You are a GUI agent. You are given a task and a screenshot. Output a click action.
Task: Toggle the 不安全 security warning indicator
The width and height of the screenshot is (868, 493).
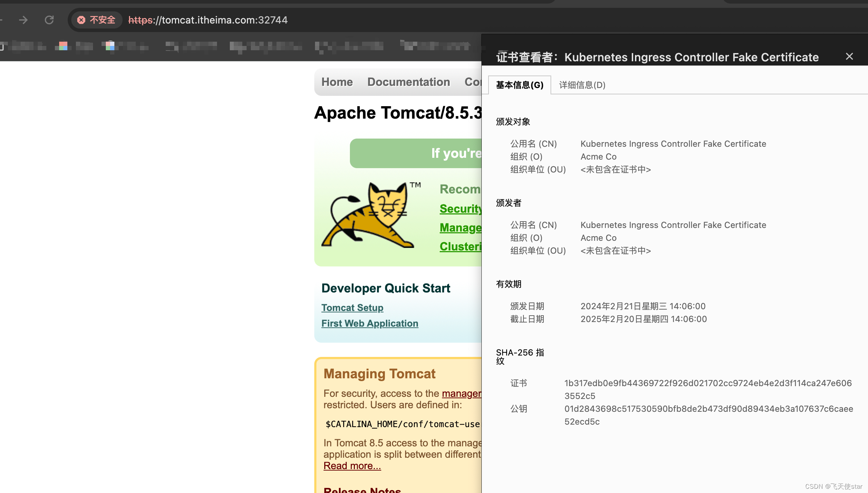[95, 20]
